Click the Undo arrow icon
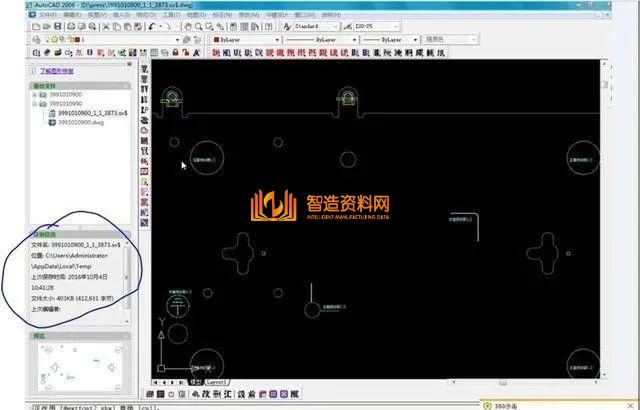640x410 pixels. (152, 27)
